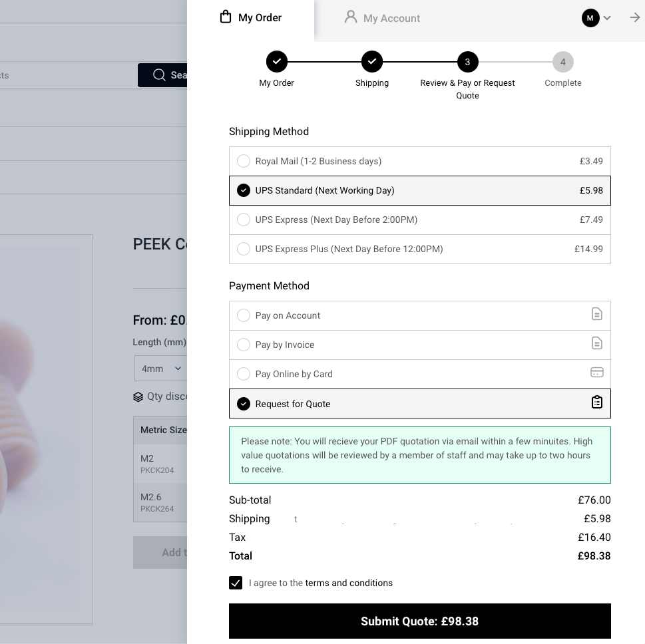Open the M profile avatar menu
This screenshot has height=644, width=645.
[x=590, y=18]
